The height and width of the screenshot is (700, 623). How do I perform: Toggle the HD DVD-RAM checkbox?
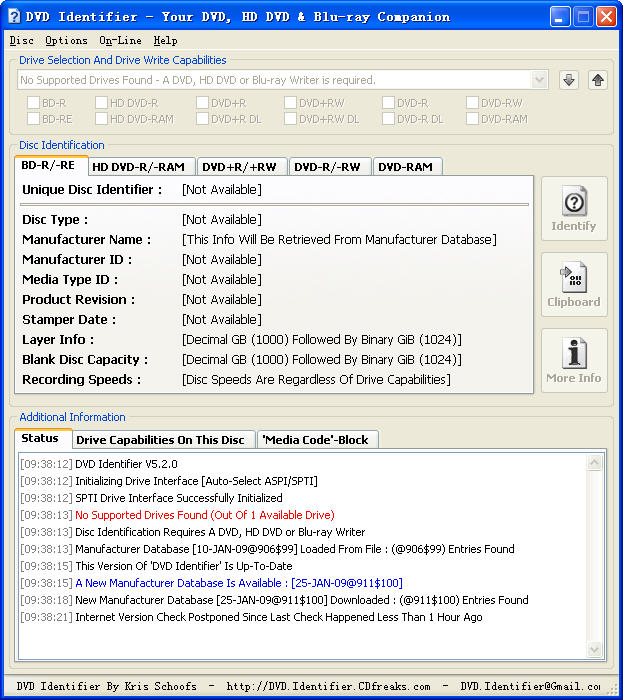coord(101,119)
